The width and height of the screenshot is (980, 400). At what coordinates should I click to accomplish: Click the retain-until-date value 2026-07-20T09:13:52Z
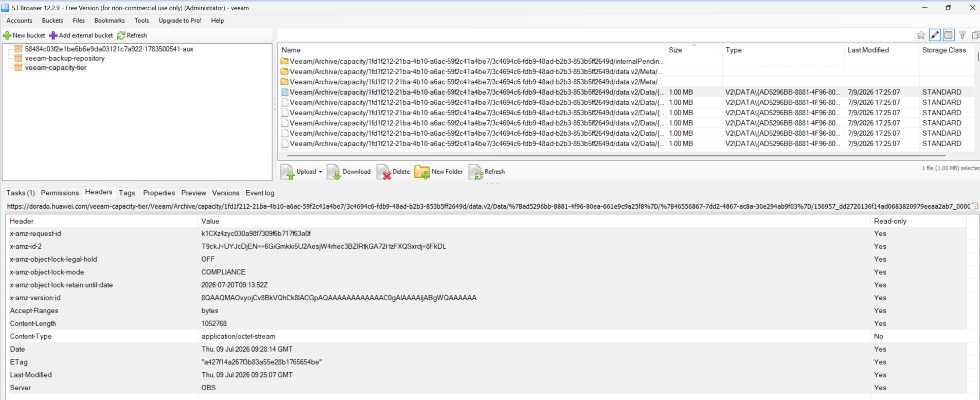(x=235, y=285)
